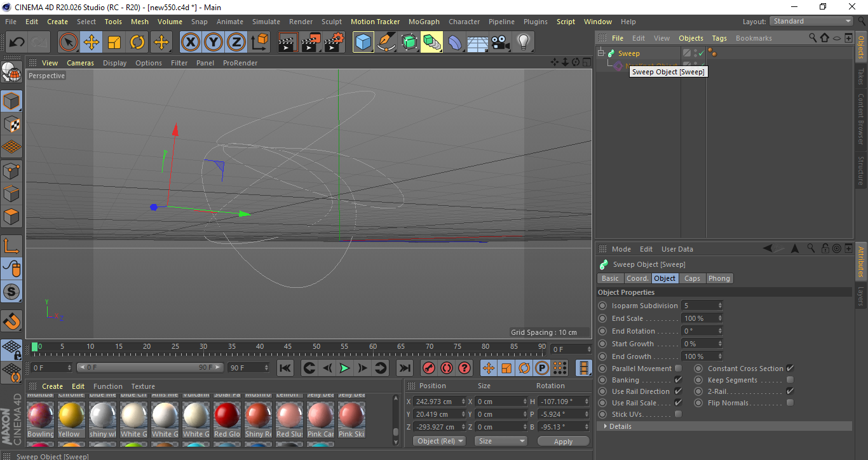Open the Attributes User Data menu

pos(677,249)
